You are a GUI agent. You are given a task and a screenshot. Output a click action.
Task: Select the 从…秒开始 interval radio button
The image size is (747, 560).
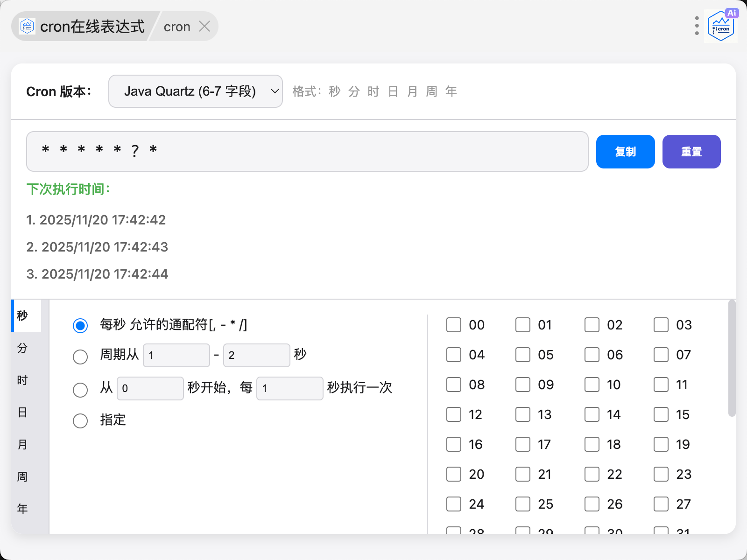click(x=80, y=389)
